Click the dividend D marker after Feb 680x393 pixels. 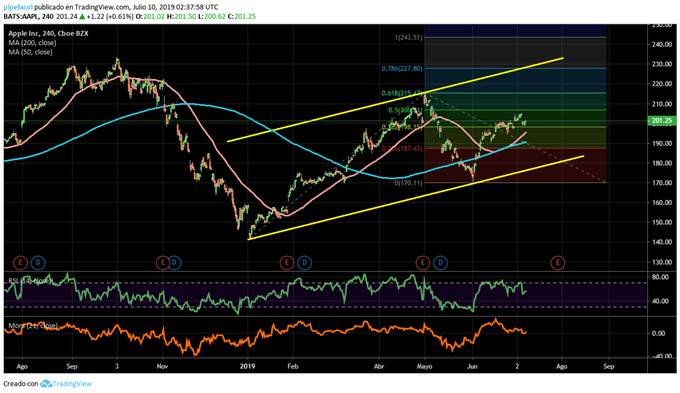pos(304,262)
